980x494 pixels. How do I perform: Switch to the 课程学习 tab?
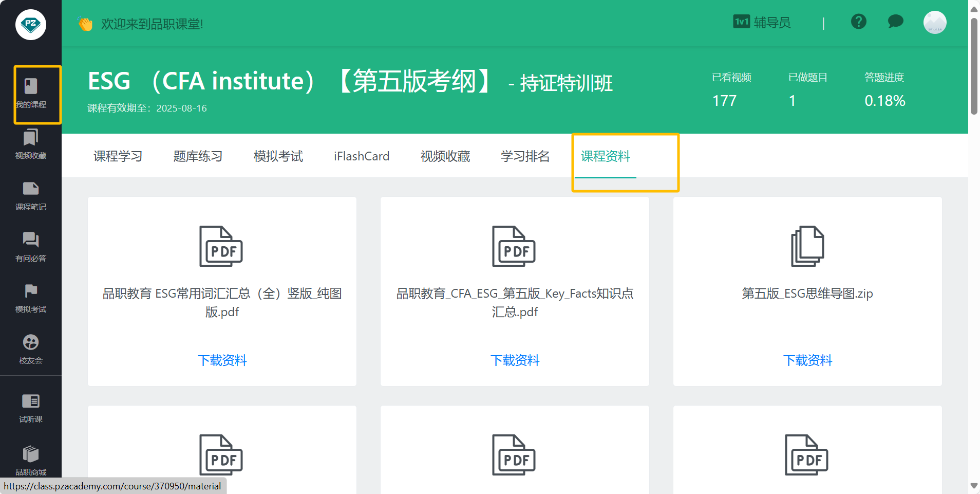point(118,156)
